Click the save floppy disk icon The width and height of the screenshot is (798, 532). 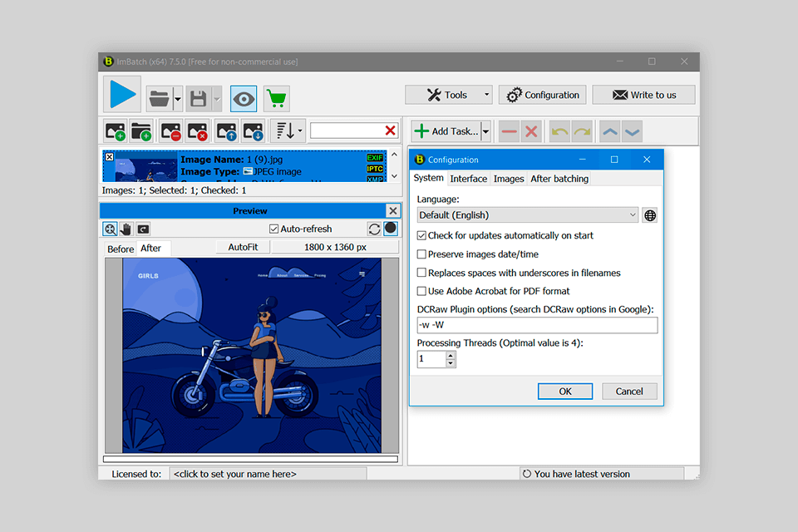click(x=199, y=99)
